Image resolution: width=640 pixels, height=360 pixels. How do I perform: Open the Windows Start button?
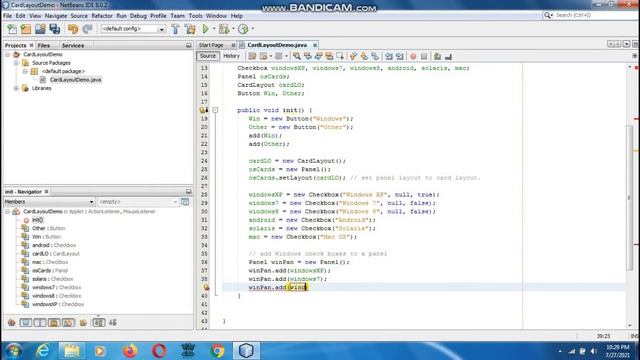point(14,351)
